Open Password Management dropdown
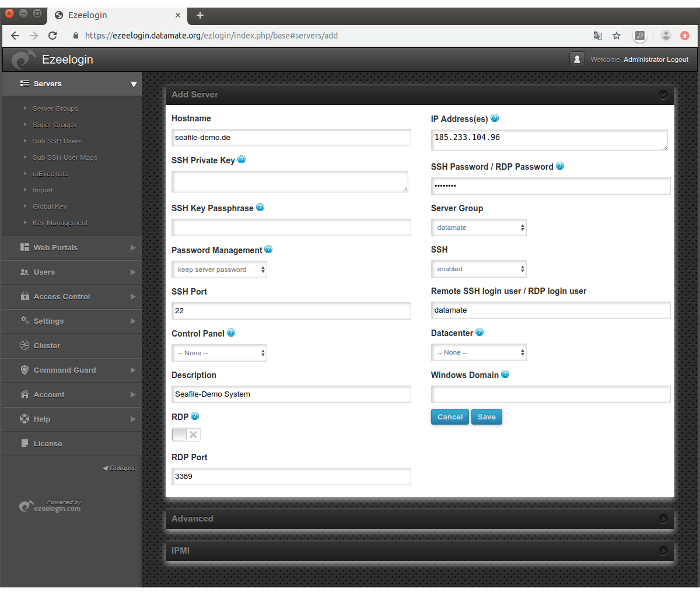 pyautogui.click(x=219, y=269)
